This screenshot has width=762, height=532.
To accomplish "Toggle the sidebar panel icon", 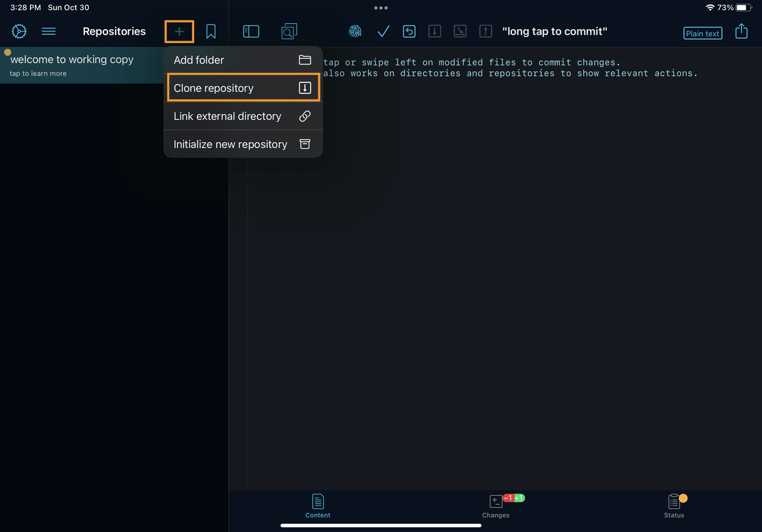I will point(251,30).
